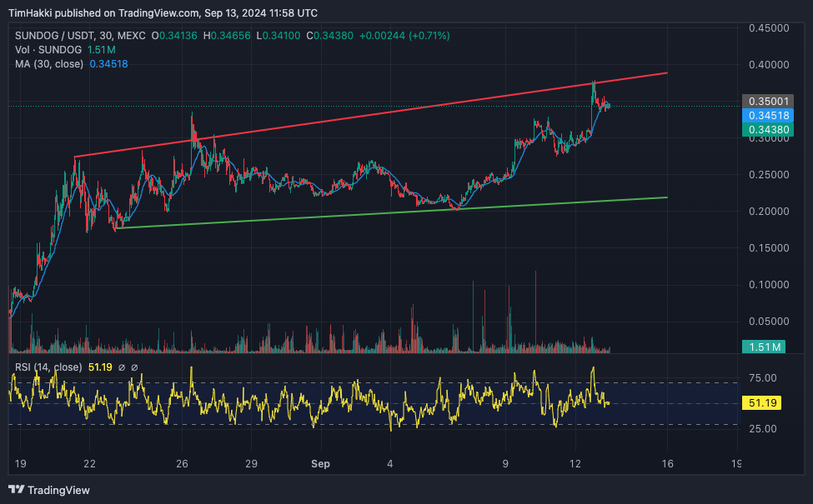Image resolution: width=813 pixels, height=504 pixels.
Task: Click the yellow 51.19 RSI axis label
Action: tap(764, 403)
